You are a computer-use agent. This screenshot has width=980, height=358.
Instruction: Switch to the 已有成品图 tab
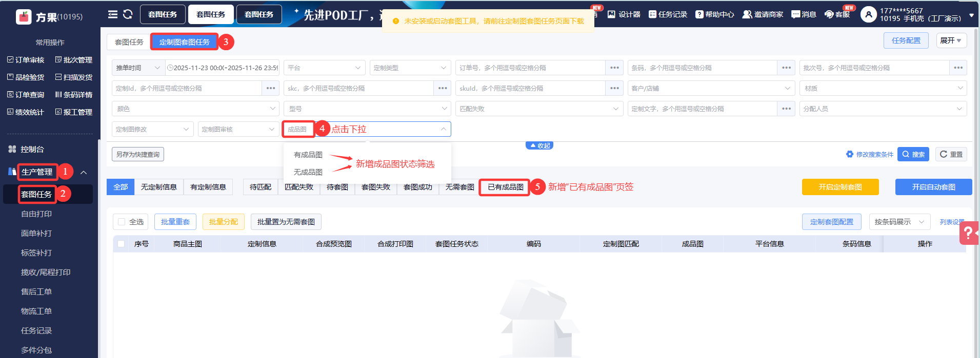tap(505, 187)
